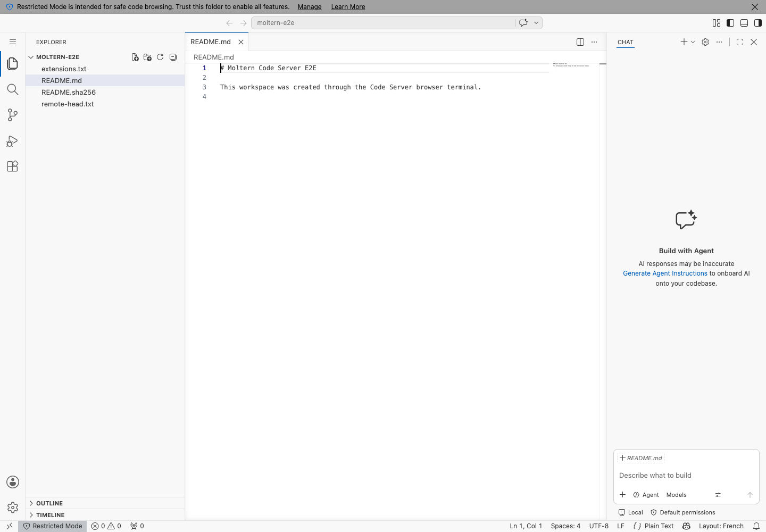Open the new chat dropdown arrow

pos(693,42)
